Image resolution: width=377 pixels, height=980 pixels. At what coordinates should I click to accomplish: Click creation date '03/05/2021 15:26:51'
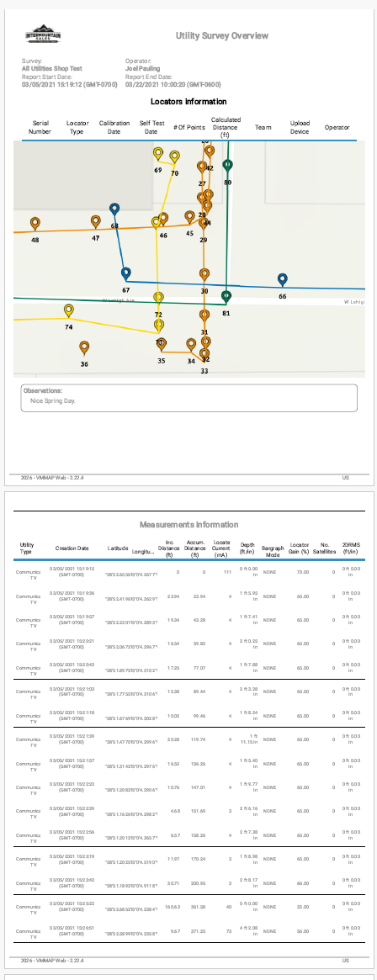72,931
